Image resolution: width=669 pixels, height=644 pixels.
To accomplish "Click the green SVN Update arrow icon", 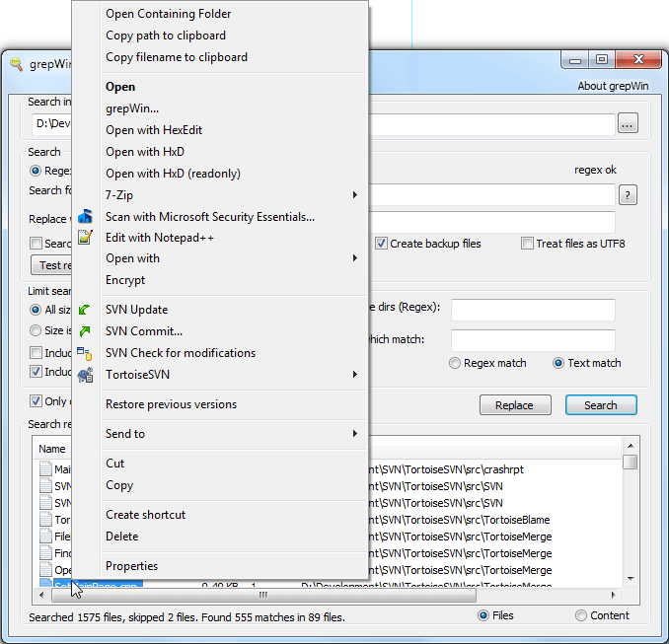I will click(85, 310).
